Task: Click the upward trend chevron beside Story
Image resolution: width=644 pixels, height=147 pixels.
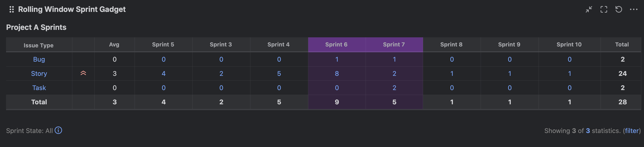Action: click(x=84, y=73)
